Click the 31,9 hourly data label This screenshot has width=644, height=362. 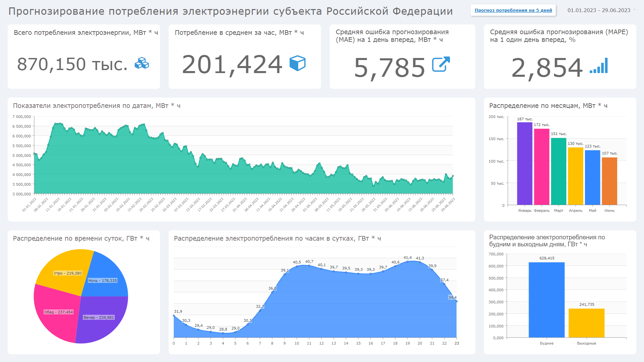tap(178, 311)
